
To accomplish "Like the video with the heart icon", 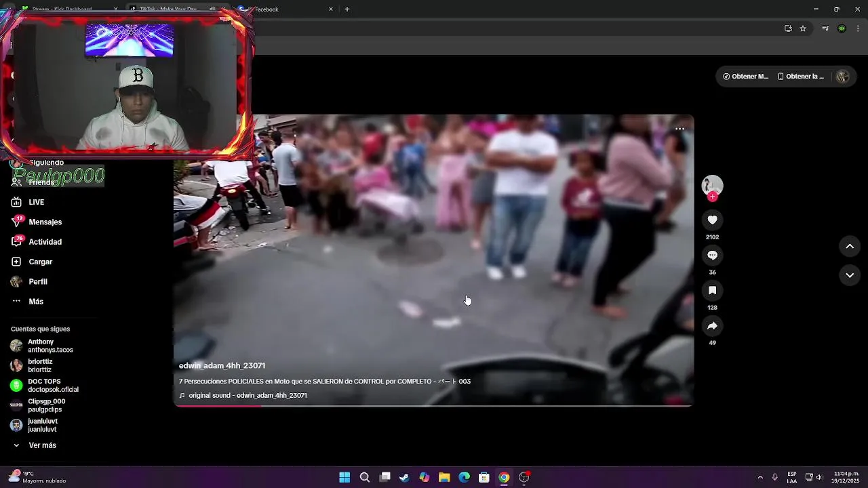I will 712,220.
